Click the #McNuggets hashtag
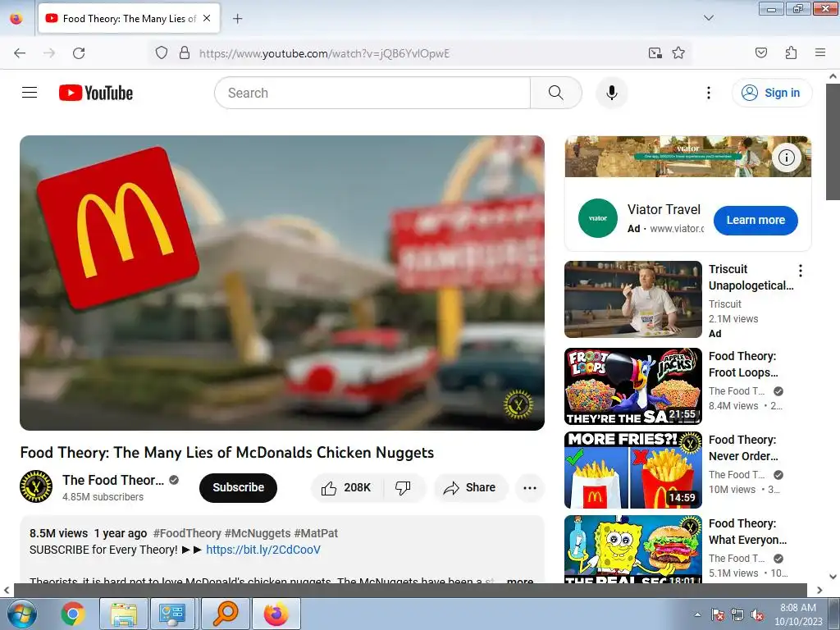840x630 pixels. tap(258, 533)
